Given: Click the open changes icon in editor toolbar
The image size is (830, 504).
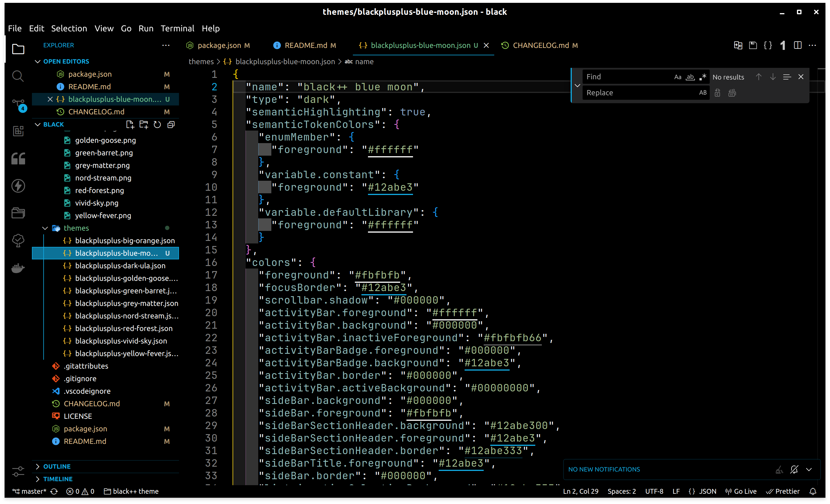Looking at the screenshot, I should pyautogui.click(x=738, y=45).
